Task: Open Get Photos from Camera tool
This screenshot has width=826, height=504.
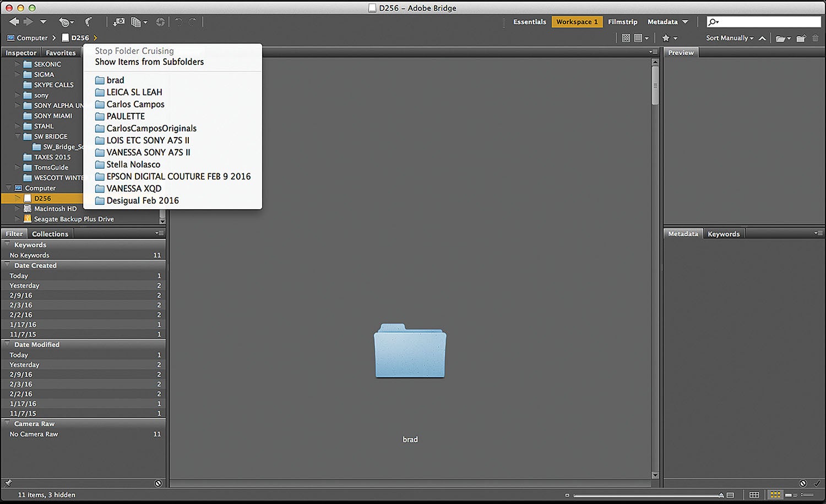Action: [x=121, y=22]
